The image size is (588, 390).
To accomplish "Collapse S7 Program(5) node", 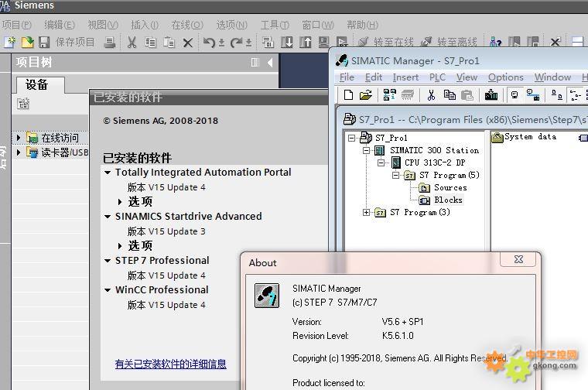I will [x=395, y=175].
